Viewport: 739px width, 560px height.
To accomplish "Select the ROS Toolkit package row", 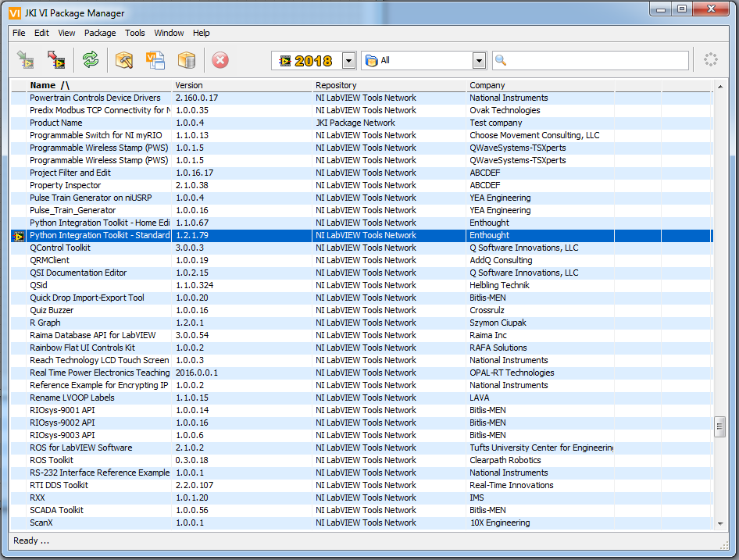I will (52, 460).
